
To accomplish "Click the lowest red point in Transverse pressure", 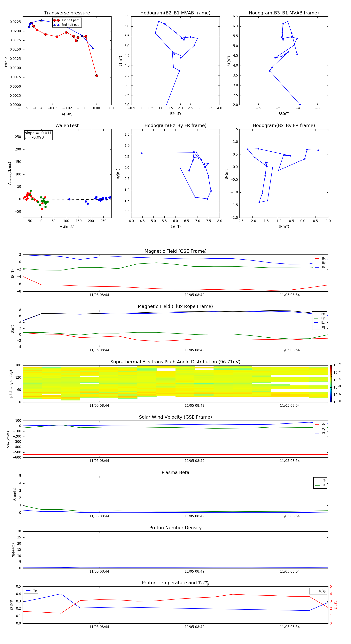I will point(97,76).
